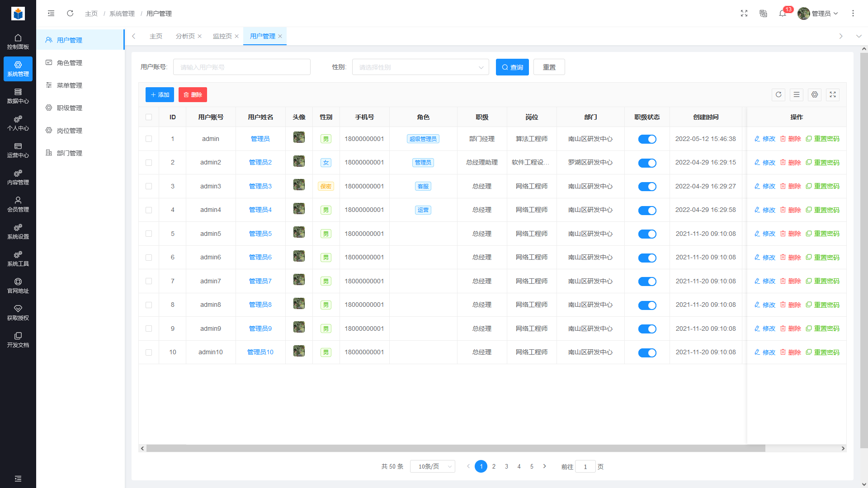Toggle 职级状态 switch for admin3
Viewport: 868px width, 488px height.
point(647,187)
